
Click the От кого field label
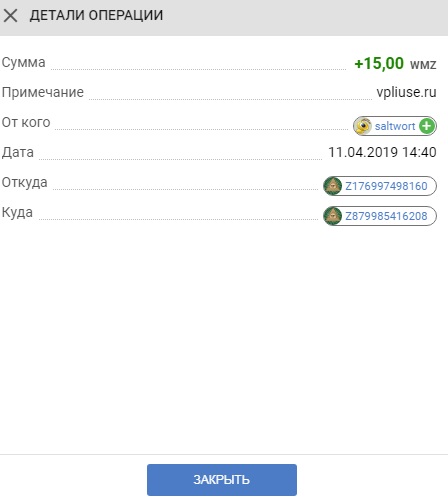point(26,123)
